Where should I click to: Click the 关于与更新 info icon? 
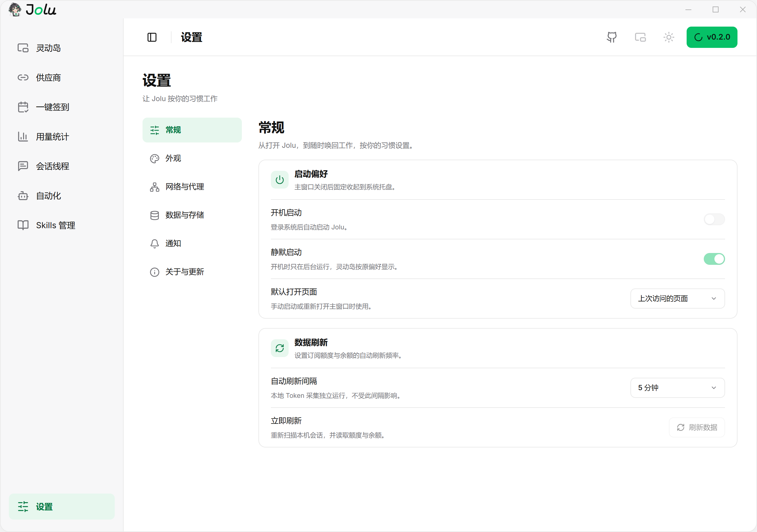[155, 272]
